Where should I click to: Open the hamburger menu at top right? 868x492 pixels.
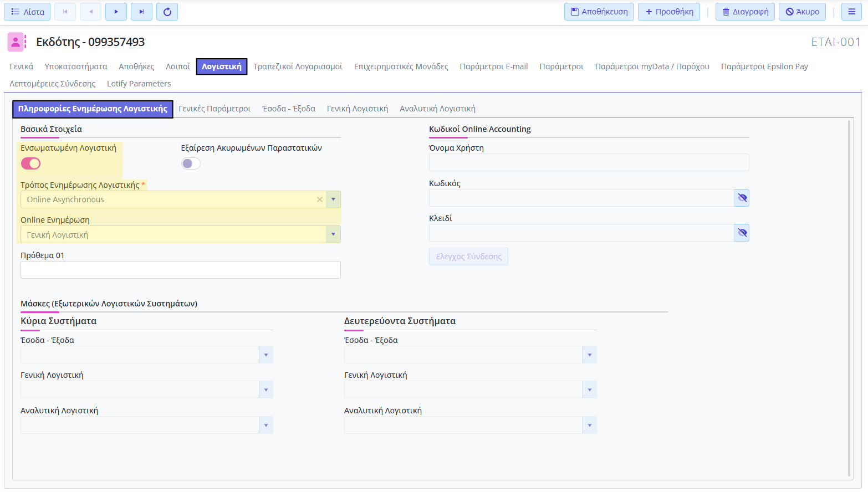tap(851, 12)
